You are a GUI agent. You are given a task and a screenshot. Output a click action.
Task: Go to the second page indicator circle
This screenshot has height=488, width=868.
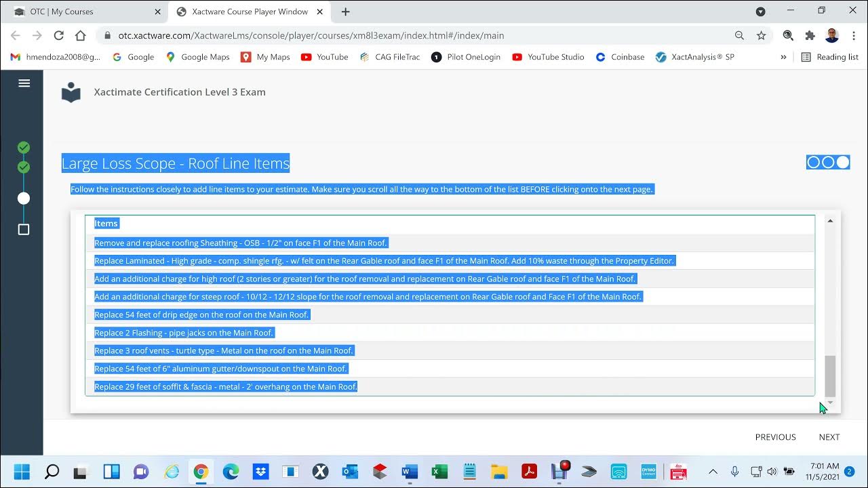pyautogui.click(x=828, y=162)
